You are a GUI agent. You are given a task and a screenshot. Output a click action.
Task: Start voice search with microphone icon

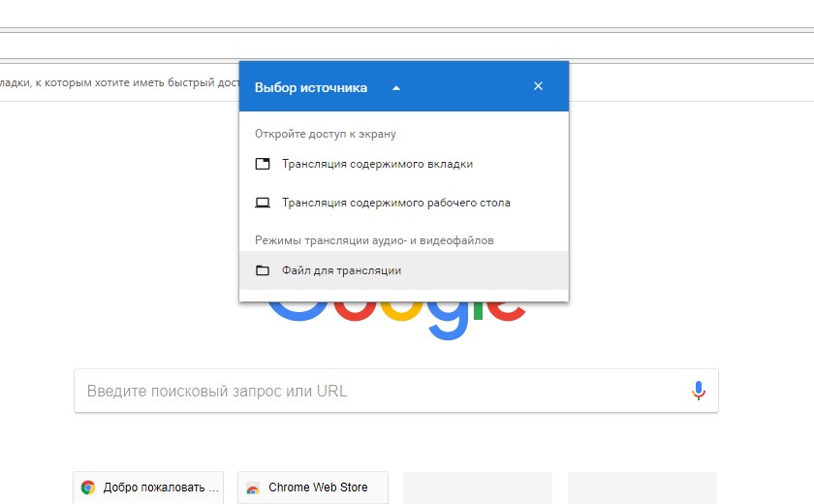[x=698, y=391]
